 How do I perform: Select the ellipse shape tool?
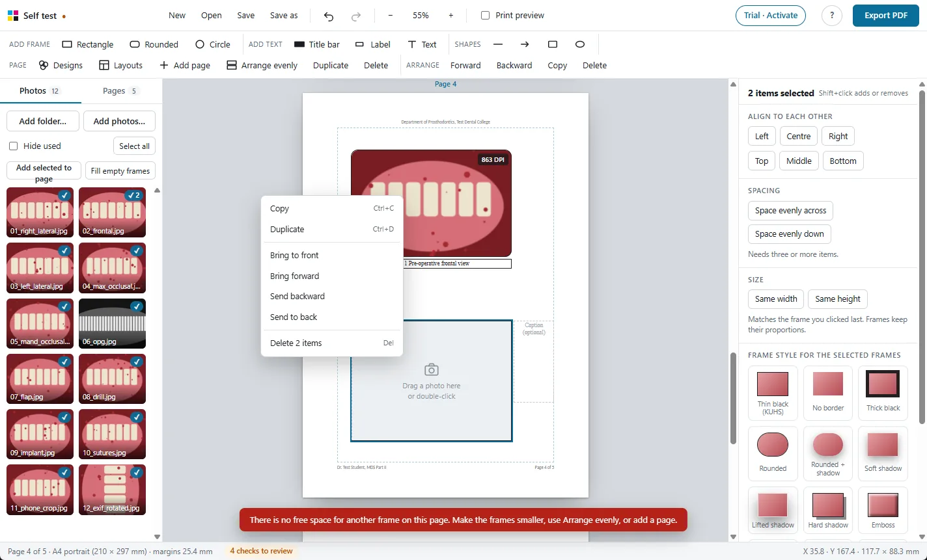click(580, 44)
